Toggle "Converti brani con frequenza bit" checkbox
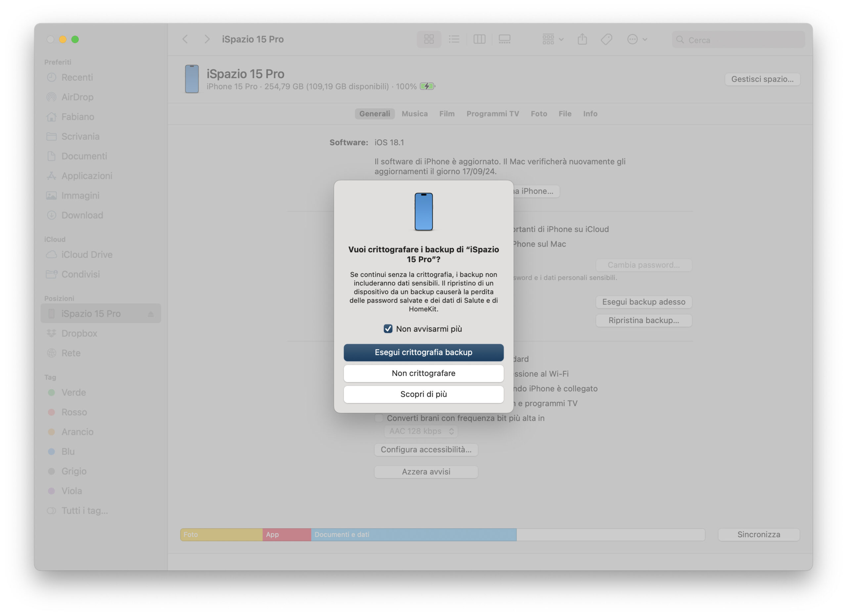Screen dimensions: 847x616 pyautogui.click(x=379, y=418)
